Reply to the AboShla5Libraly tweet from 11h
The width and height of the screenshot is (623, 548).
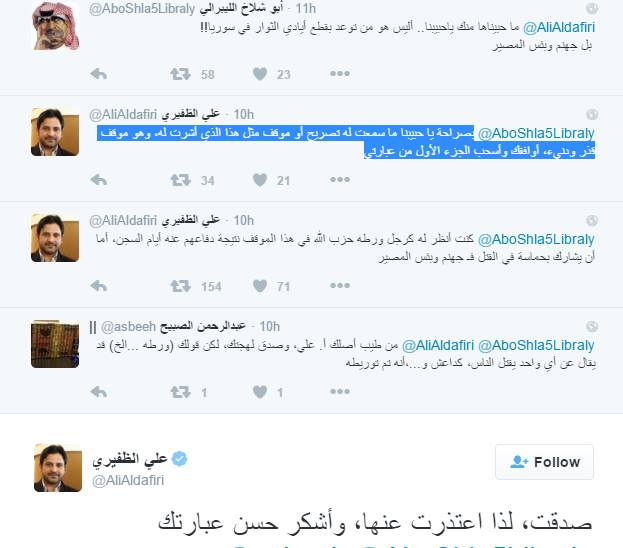(99, 74)
